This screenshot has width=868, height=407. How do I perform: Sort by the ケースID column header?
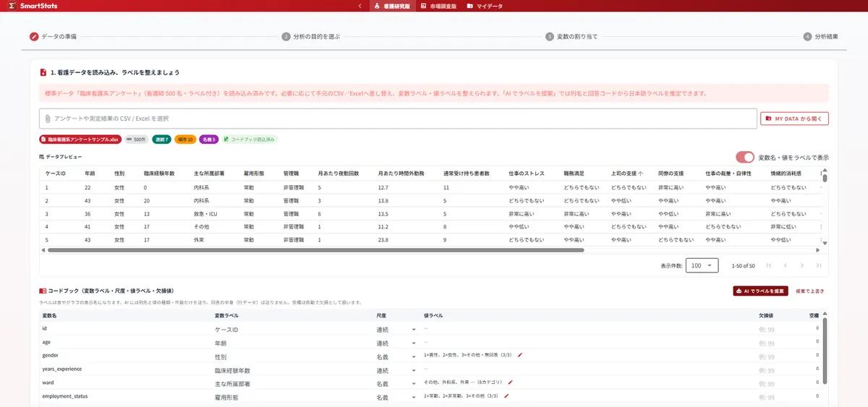(56, 174)
